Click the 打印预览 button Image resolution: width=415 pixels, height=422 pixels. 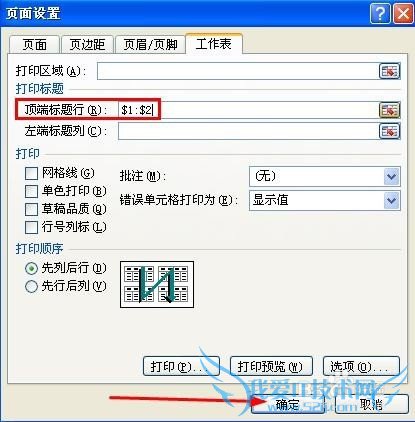[x=271, y=366]
